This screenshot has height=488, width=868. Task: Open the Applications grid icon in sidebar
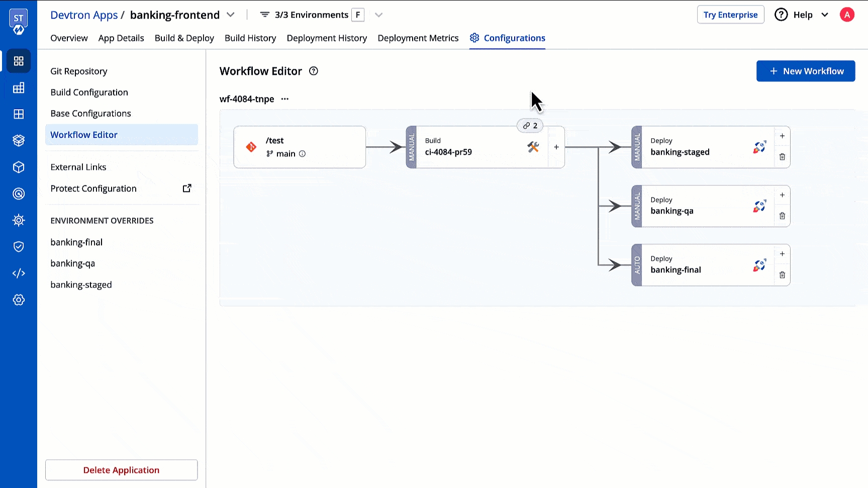pos(19,61)
